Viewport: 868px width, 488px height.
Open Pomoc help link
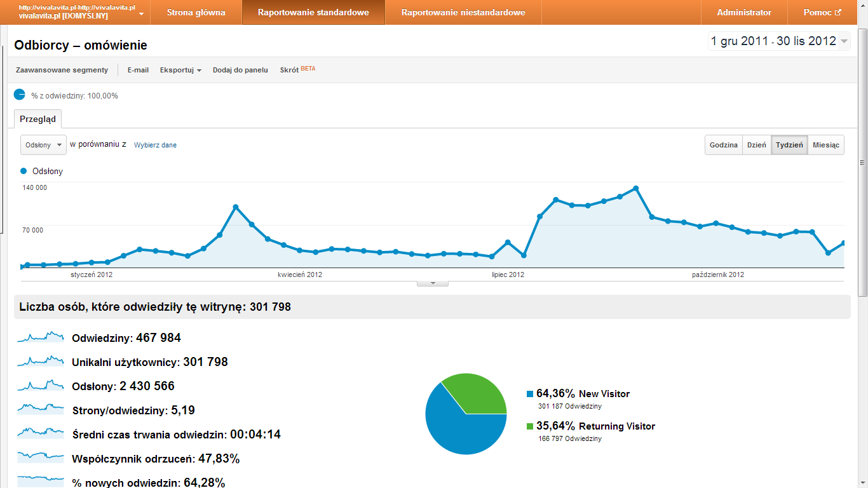pos(822,12)
